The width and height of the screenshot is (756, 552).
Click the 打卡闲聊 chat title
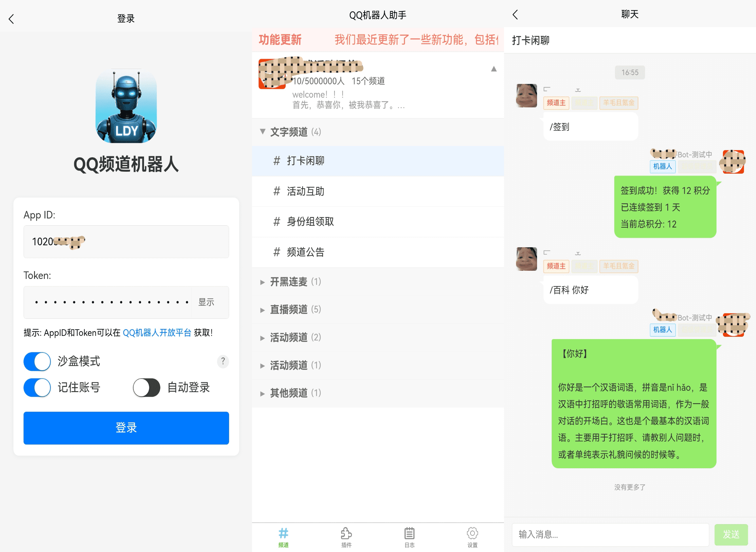[x=531, y=41]
